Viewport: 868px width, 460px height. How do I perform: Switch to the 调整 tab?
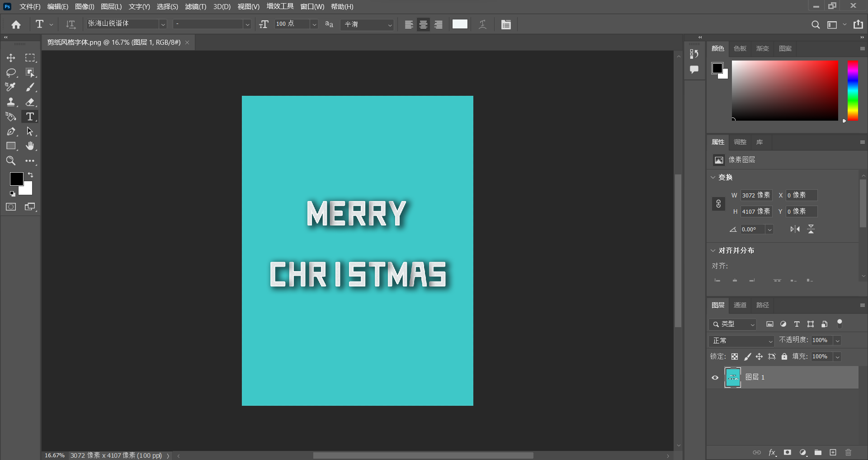[x=740, y=142]
